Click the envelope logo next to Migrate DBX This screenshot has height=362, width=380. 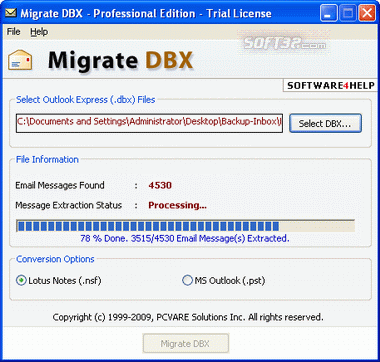coord(20,60)
